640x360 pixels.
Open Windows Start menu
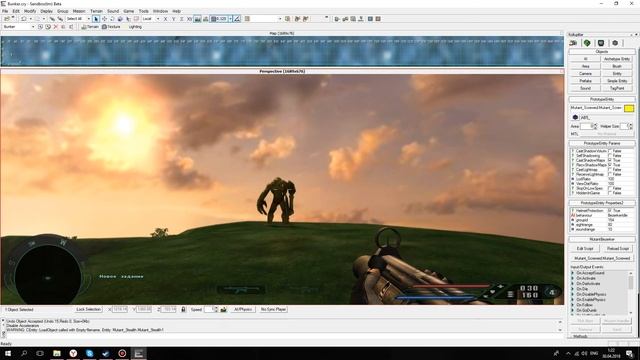[x=8, y=353]
